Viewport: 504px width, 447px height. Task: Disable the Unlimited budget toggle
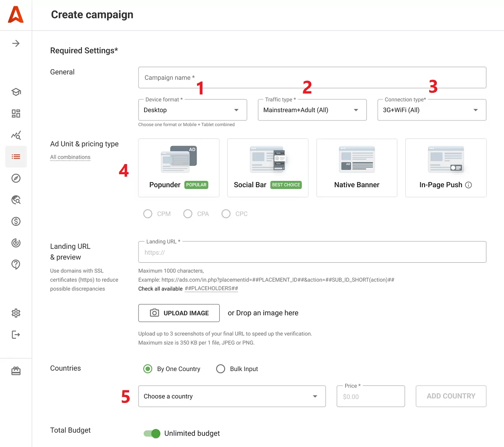[152, 433]
